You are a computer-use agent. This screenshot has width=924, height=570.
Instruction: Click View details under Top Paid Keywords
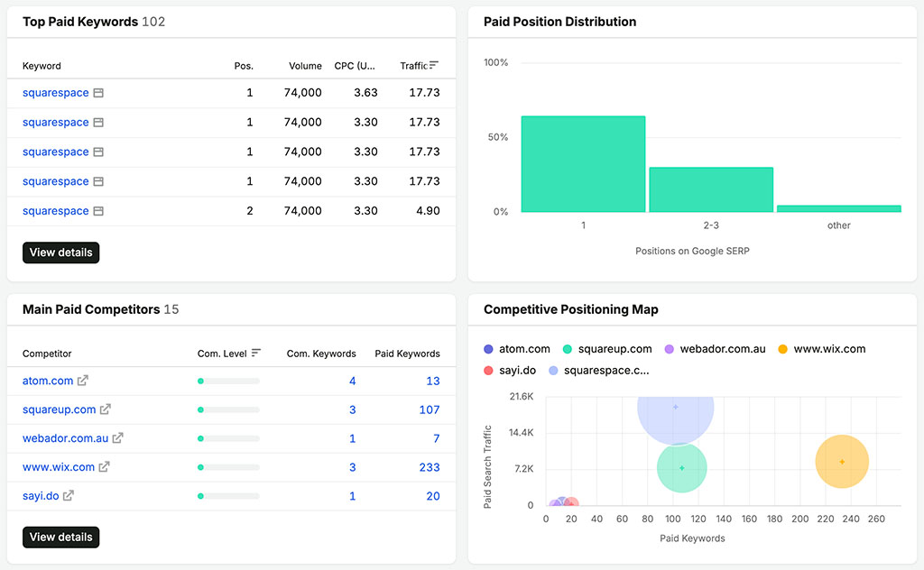[61, 253]
